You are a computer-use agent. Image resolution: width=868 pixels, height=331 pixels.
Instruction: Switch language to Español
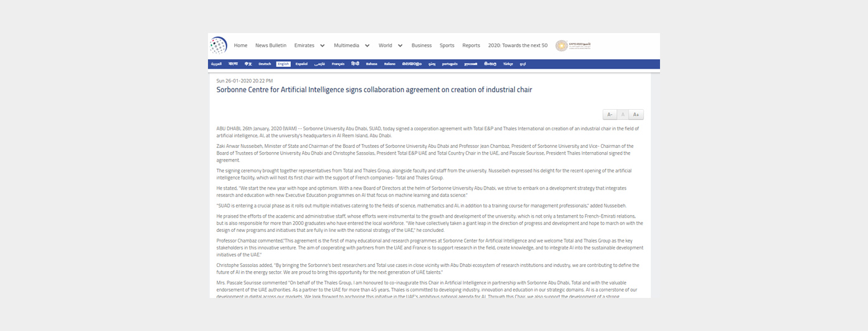pos(301,64)
